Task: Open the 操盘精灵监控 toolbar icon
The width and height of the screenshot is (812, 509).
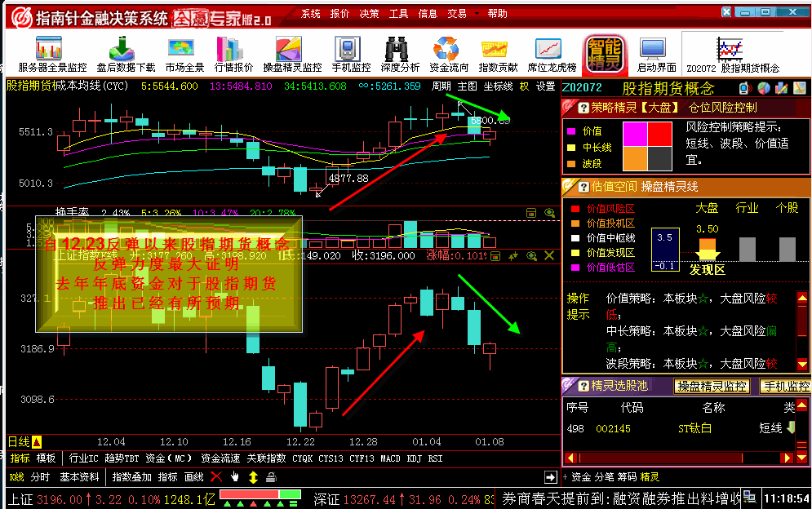Action: tap(292, 54)
